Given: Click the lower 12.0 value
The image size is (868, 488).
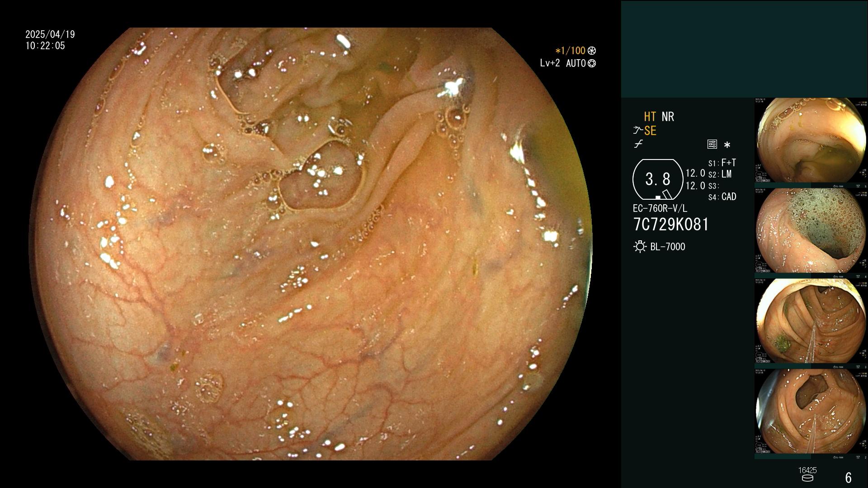Looking at the screenshot, I should click(x=695, y=186).
